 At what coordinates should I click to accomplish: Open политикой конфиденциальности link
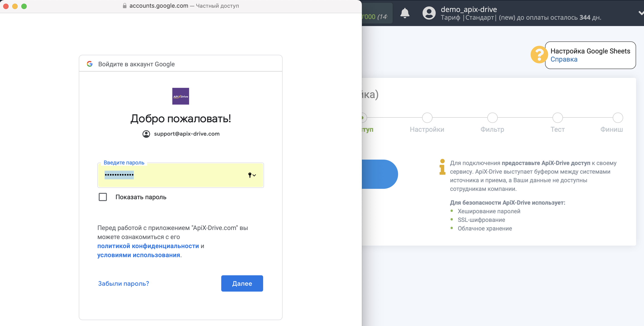point(148,246)
